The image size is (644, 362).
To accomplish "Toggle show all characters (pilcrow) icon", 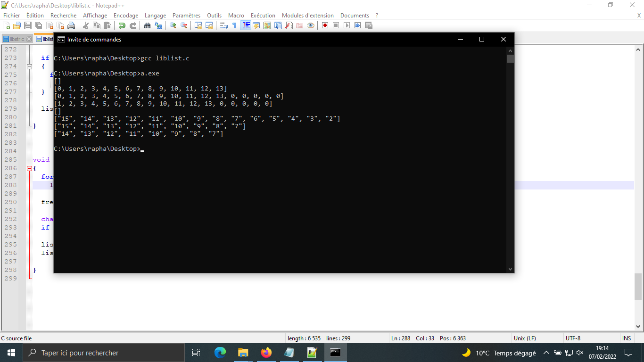I will coord(235,25).
